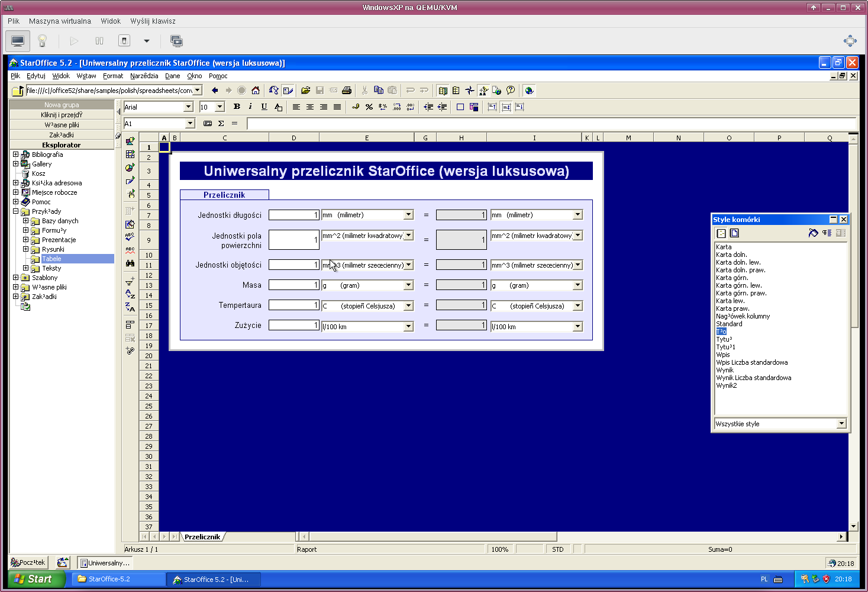Toggle Bold formatting
Screen dimensions: 868x592
click(237, 107)
